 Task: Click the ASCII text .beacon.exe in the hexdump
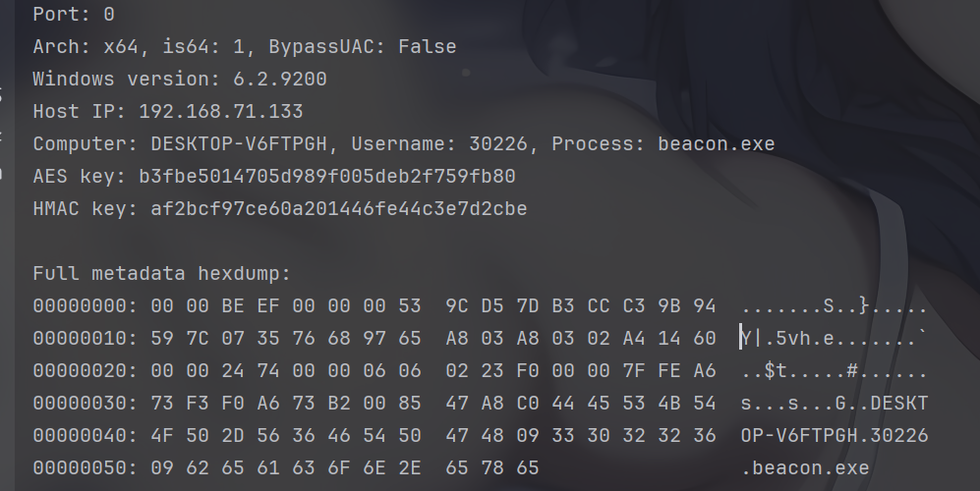[x=805, y=468]
